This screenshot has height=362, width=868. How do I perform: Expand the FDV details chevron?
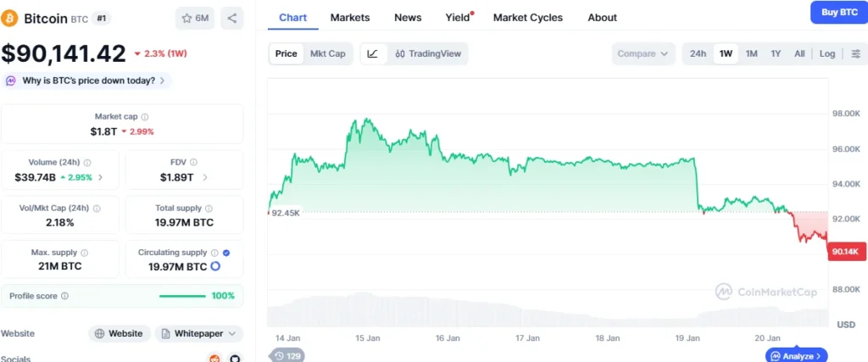pos(205,177)
